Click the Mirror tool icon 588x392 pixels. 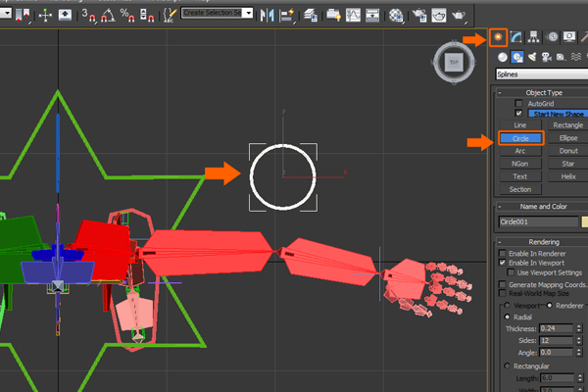267,16
